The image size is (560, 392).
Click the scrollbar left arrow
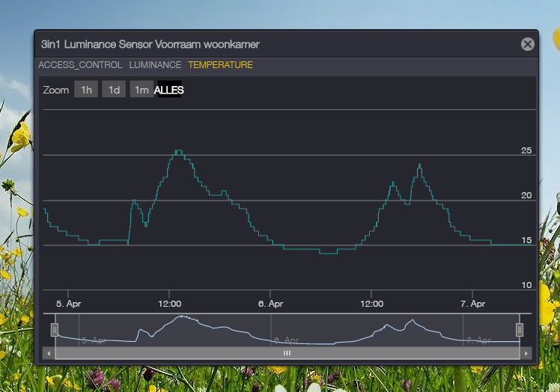click(x=49, y=352)
